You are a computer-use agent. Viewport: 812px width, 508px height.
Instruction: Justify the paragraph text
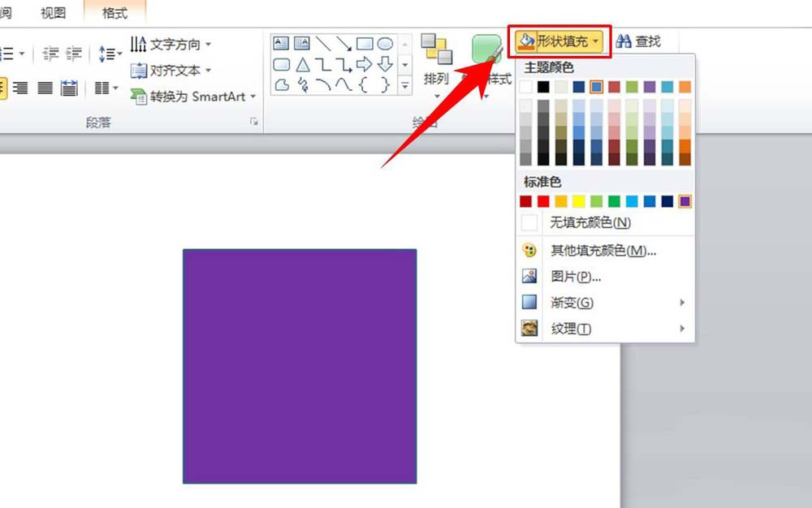(45, 88)
